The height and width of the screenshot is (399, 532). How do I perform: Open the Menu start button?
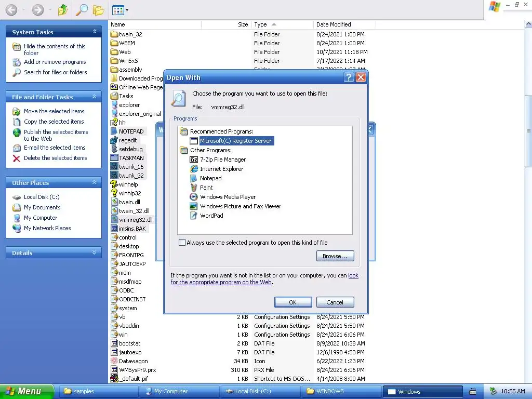[26, 391]
